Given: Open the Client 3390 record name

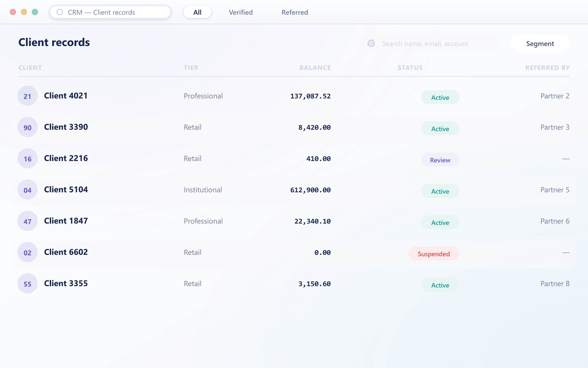Looking at the screenshot, I should 66,127.
